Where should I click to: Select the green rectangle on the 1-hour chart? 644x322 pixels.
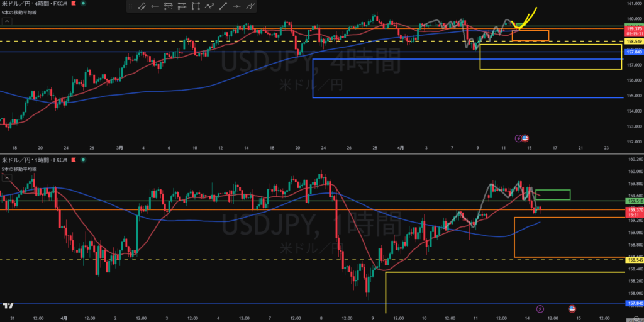tap(553, 195)
